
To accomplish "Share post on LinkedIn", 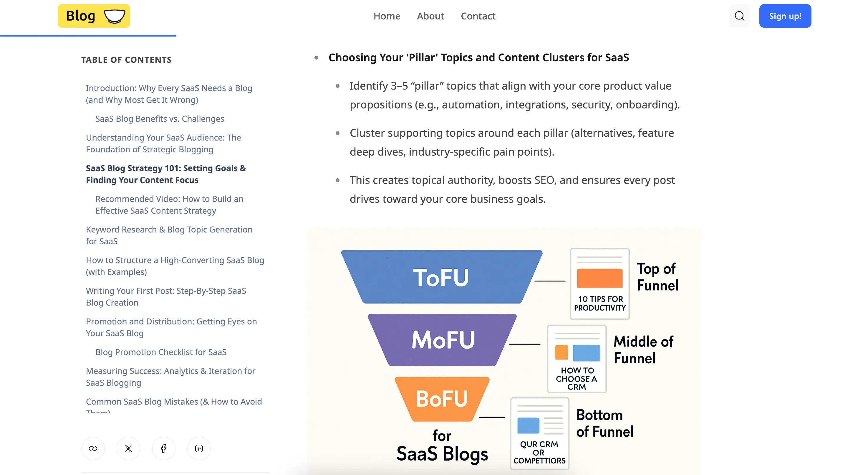I will (x=199, y=448).
